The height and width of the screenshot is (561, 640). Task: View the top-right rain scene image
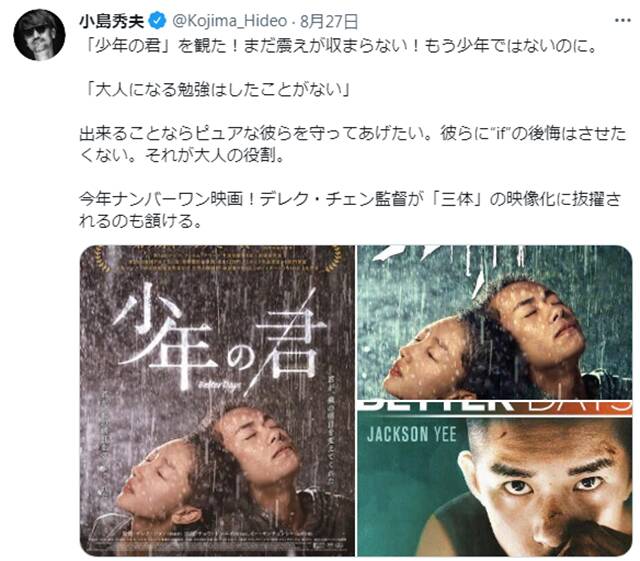point(495,322)
